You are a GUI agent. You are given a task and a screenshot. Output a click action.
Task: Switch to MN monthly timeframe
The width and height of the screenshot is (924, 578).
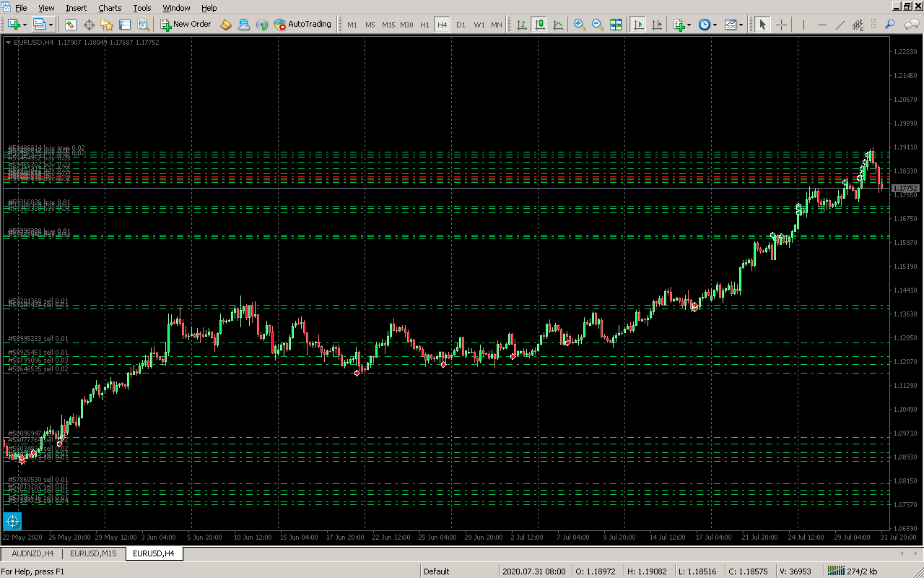pyautogui.click(x=497, y=25)
